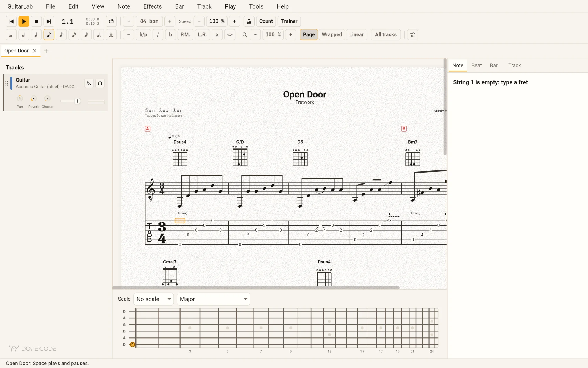588x368 pixels.
Task: Click the Play button
Action: 24,21
